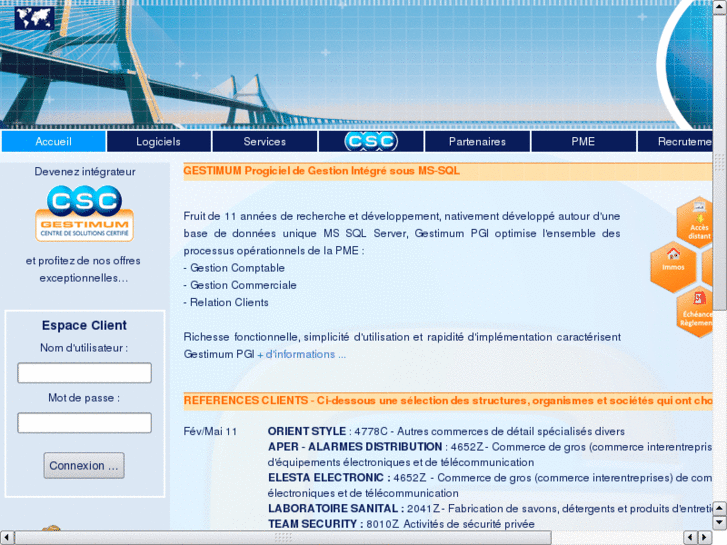Click the 'Espace Client' heading

pos(84,325)
